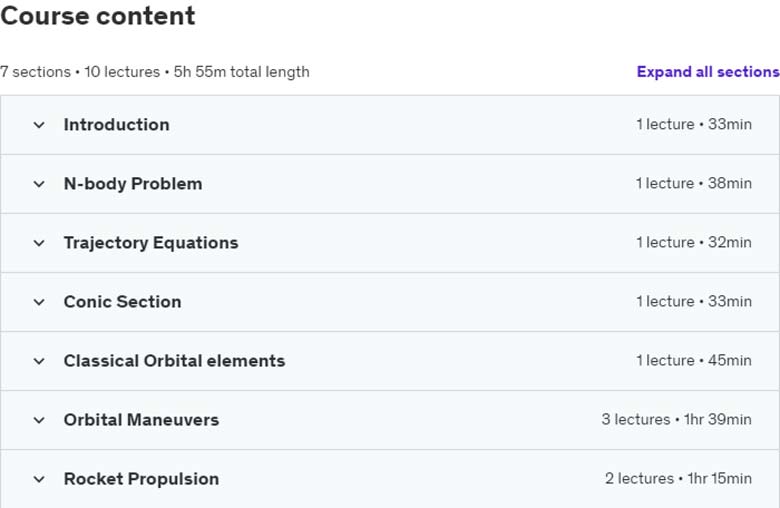Expand the Introduction section title
Screen dimensions: 780x508
point(116,124)
